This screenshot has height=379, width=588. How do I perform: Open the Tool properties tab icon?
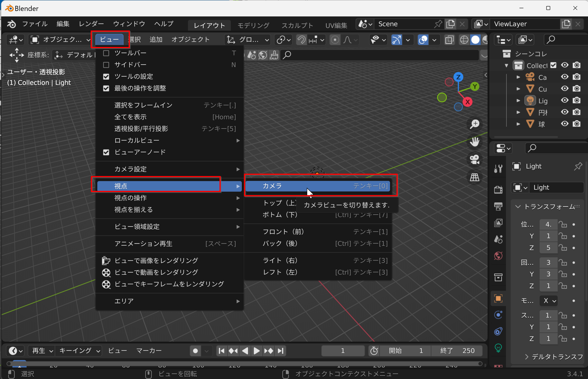point(498,169)
